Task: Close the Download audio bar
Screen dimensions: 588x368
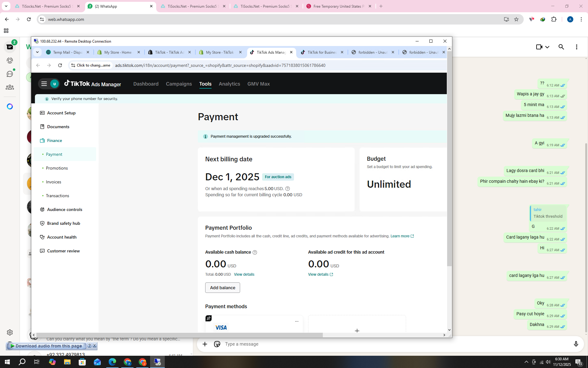Action: click(95, 346)
